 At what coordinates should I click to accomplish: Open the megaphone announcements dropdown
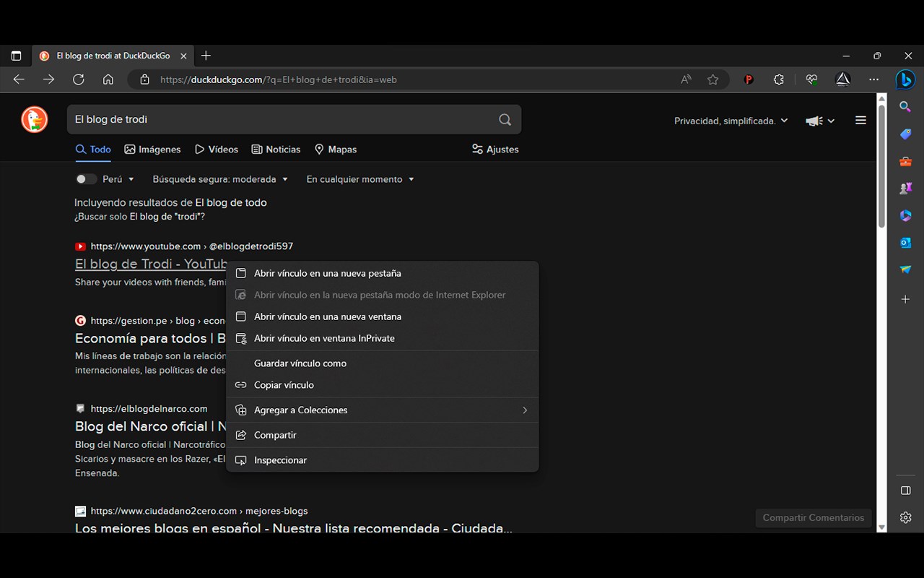pos(820,121)
